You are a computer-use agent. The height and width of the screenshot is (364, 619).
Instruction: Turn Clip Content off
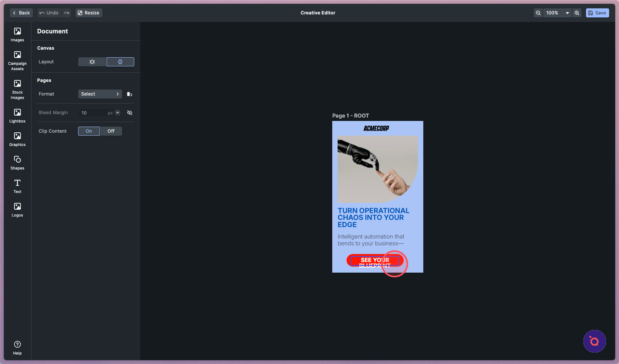111,131
